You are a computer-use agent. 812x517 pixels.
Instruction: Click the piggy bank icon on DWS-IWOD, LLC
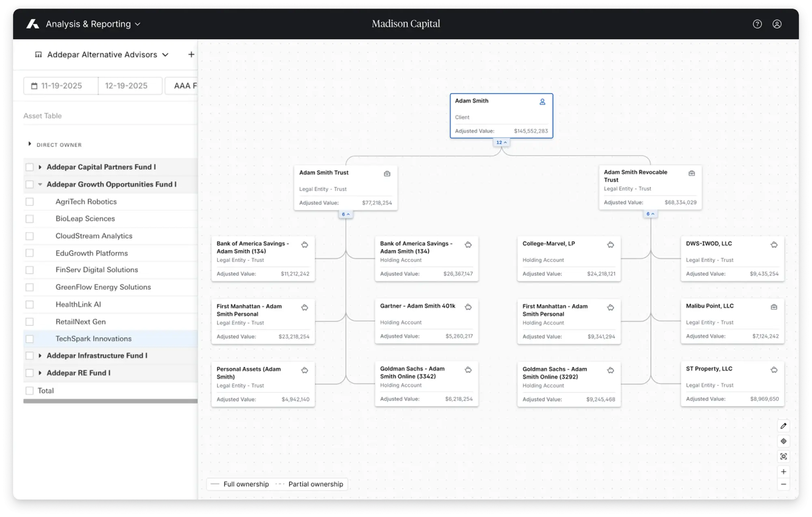(774, 245)
